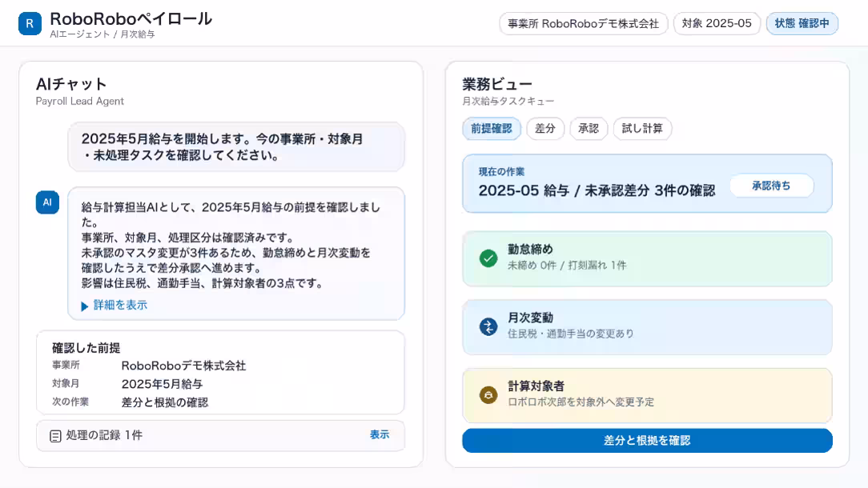
Task: Click the brown person icon for 計算対象者
Action: point(488,395)
